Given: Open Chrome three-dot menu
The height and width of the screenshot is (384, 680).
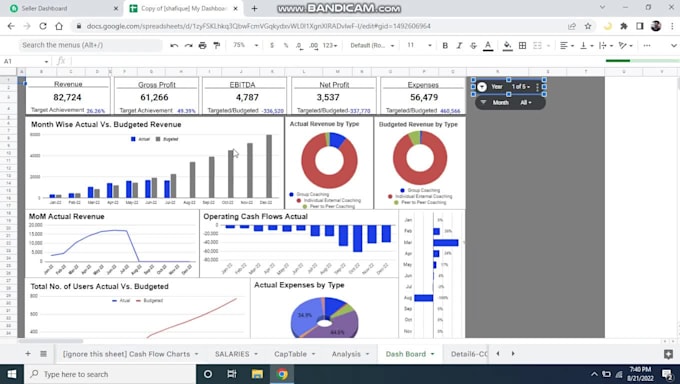Looking at the screenshot, I should click(x=672, y=26).
